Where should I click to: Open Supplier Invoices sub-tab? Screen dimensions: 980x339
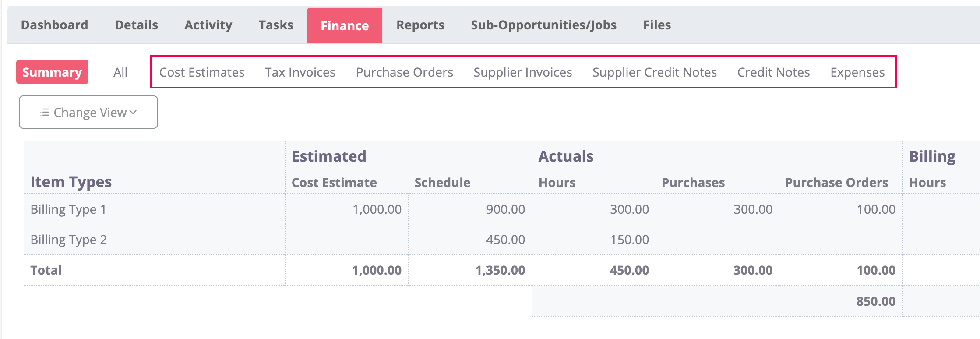pyautogui.click(x=523, y=72)
